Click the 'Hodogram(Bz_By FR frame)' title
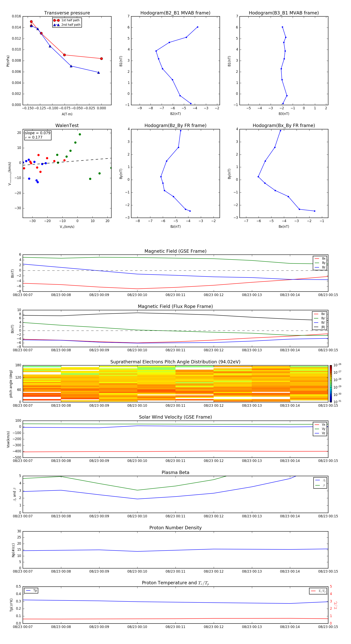This screenshot has height=644, width=351. (x=175, y=125)
